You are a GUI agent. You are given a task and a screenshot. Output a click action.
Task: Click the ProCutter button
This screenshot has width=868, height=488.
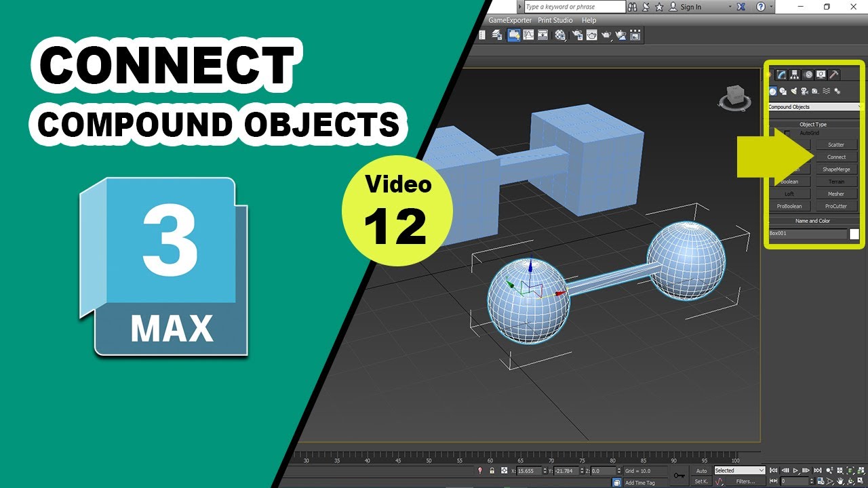pos(836,206)
